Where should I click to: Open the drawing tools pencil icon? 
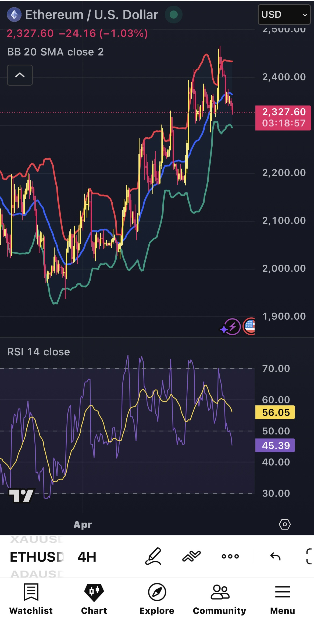coord(153,556)
